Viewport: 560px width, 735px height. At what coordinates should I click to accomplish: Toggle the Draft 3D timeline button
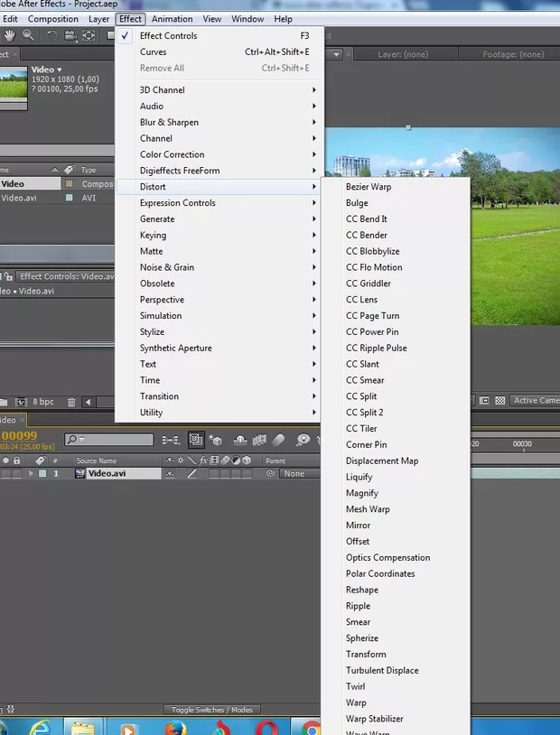pyautogui.click(x=215, y=440)
